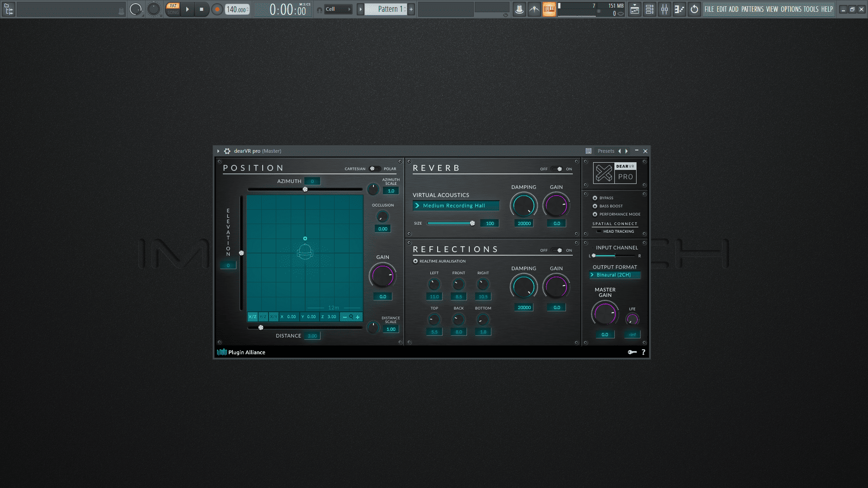The height and width of the screenshot is (488, 868).
Task: Click the tempo 140.000 field
Action: 237,9
